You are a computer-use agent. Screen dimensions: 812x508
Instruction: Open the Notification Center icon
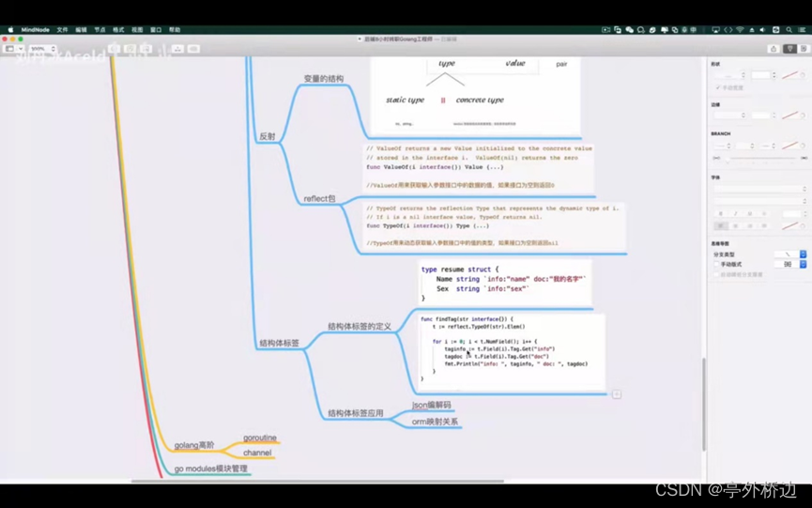[x=802, y=30]
